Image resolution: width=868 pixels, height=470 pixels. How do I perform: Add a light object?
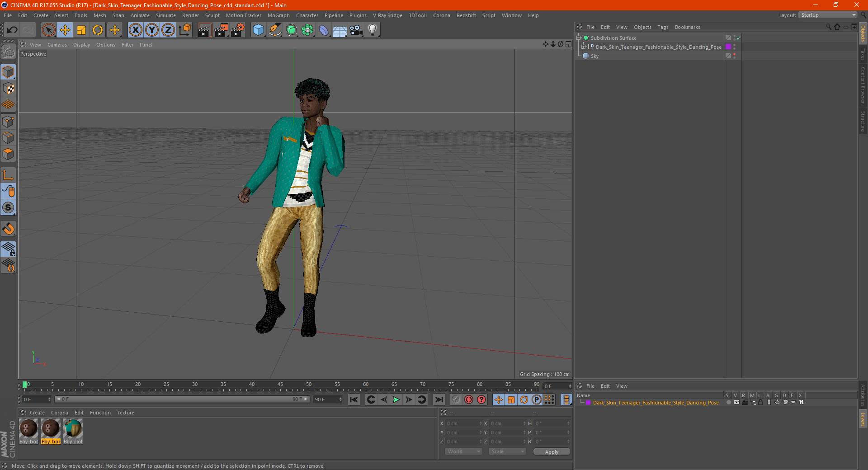point(373,30)
